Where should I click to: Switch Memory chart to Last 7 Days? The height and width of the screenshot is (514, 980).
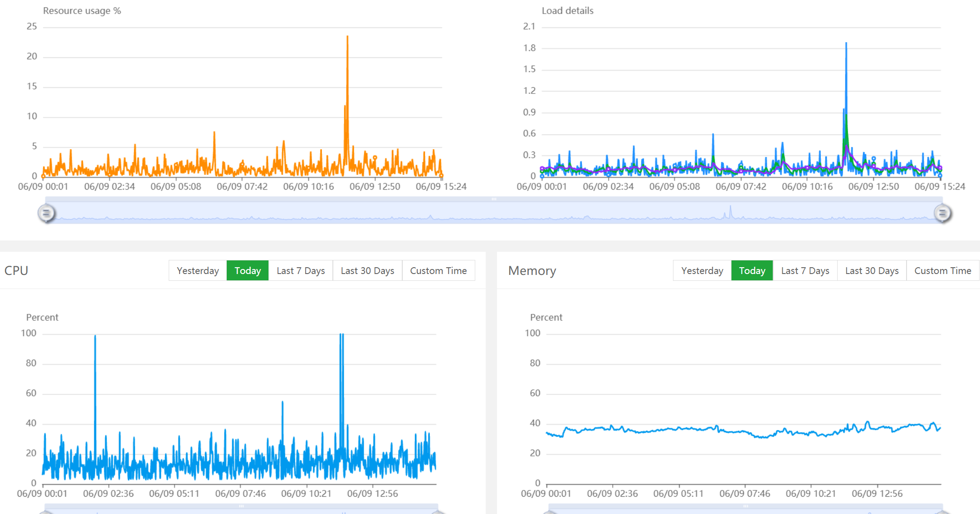click(x=805, y=271)
